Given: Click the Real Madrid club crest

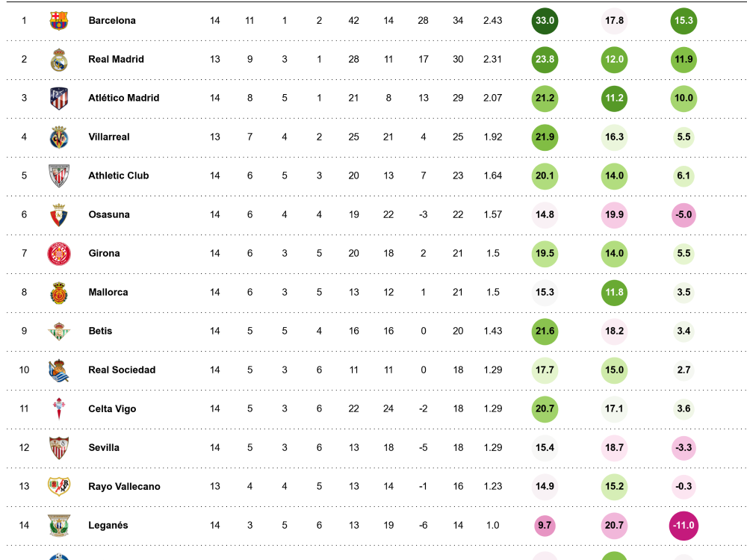Looking at the screenshot, I should tap(59, 60).
